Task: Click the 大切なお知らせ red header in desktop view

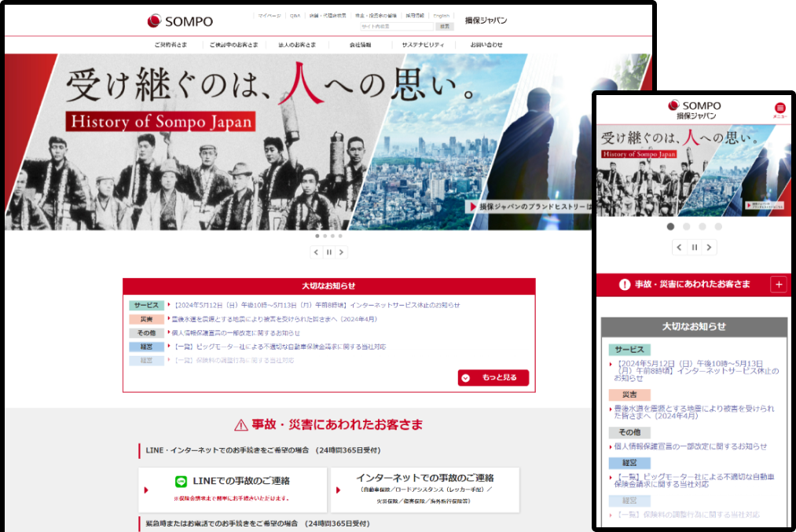Action: [x=329, y=286]
